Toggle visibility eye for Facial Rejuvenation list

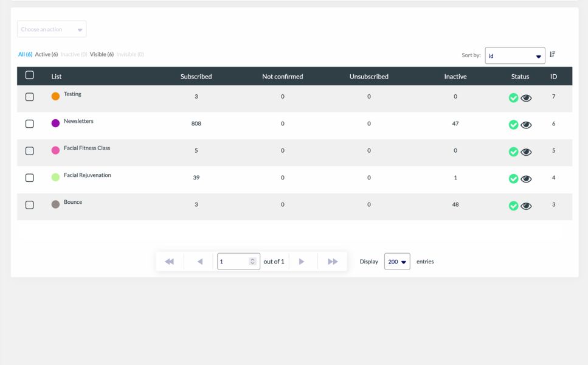526,179
